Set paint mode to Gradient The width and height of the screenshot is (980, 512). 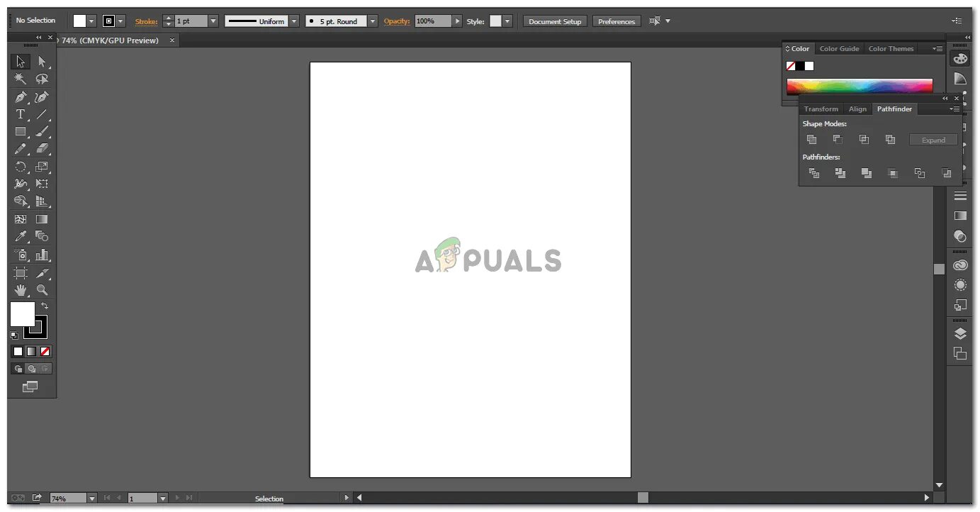(31, 351)
